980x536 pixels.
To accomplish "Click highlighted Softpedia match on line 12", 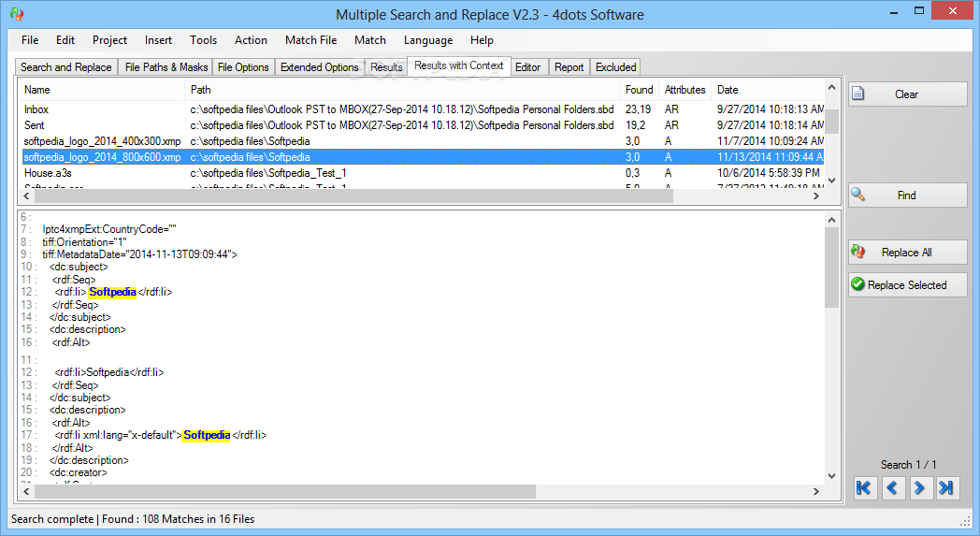I will click(112, 292).
